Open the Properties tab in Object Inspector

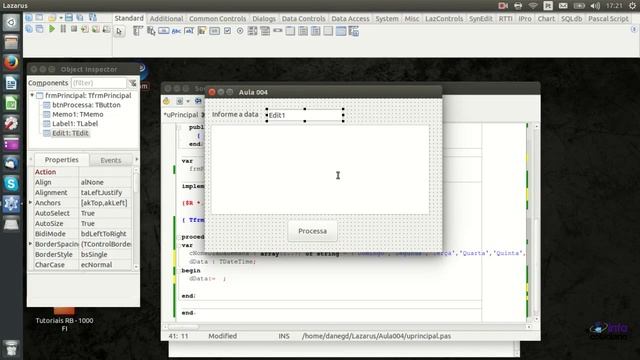point(62,160)
